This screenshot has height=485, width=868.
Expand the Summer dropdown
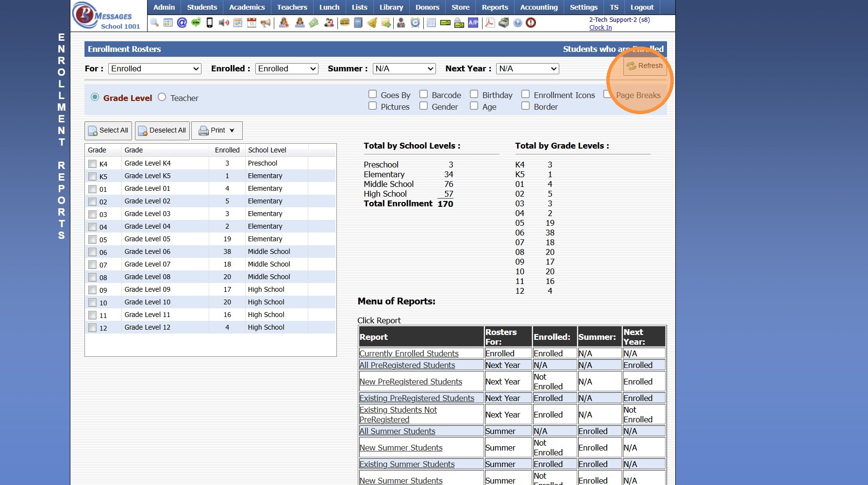point(404,69)
